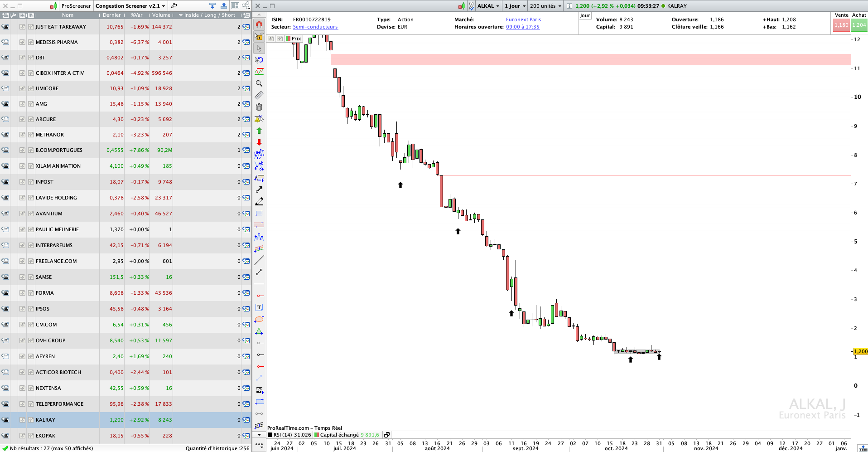Open the add indicator chart-line tool
The image size is (868, 452).
click(259, 72)
